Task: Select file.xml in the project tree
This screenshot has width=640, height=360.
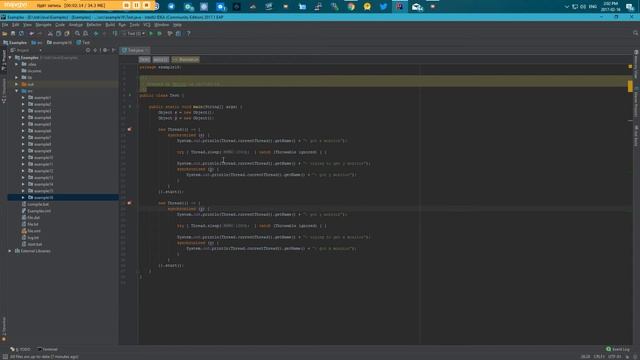Action: point(34,231)
